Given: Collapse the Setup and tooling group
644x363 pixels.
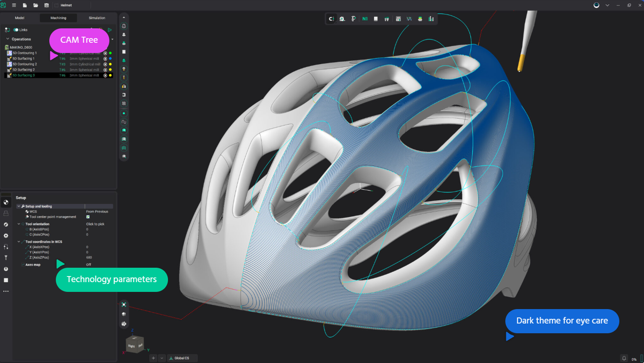Looking at the screenshot, I should pos(19,206).
